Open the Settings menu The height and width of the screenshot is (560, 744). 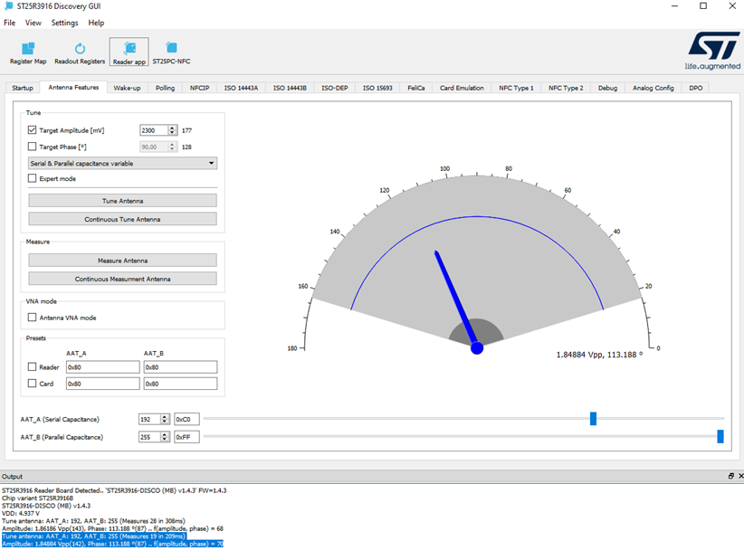coord(64,23)
